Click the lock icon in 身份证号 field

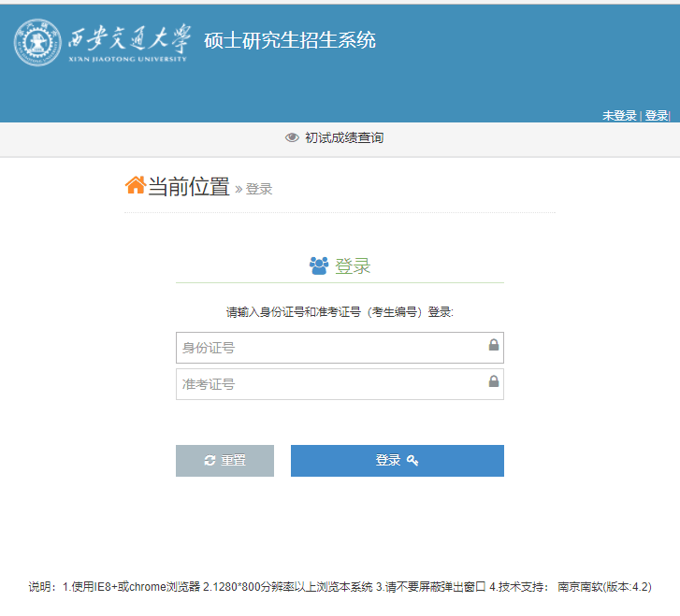point(493,346)
